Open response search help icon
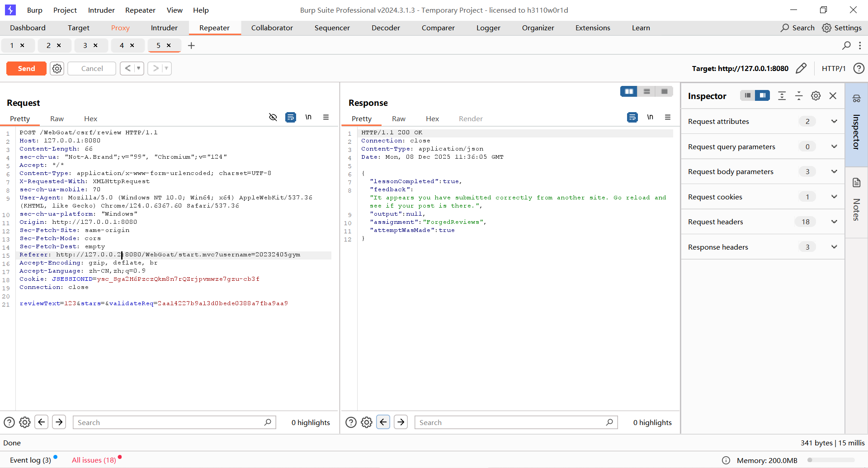Screen dimensions: 868x468 [351, 422]
